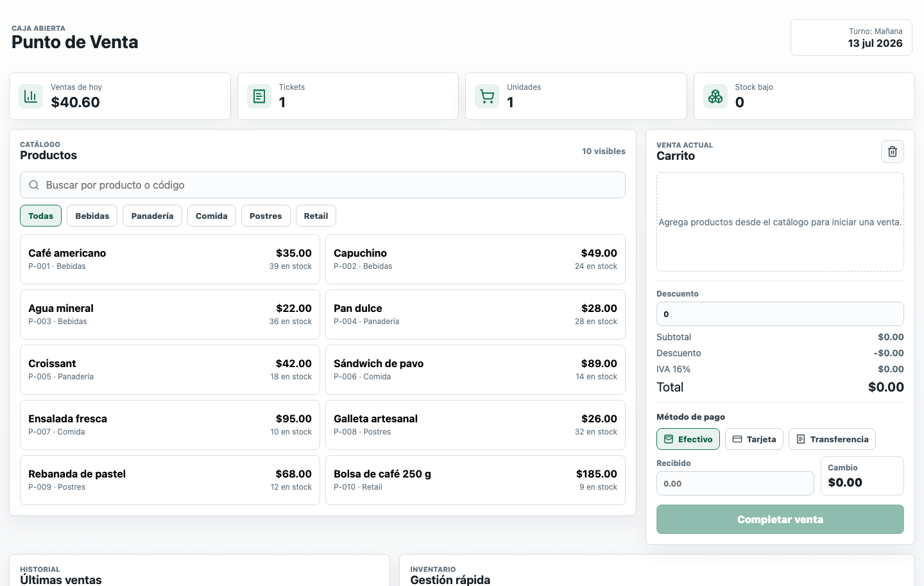The width and height of the screenshot is (924, 586).
Task: Click the trash icon to clear the cart
Action: [x=892, y=151]
